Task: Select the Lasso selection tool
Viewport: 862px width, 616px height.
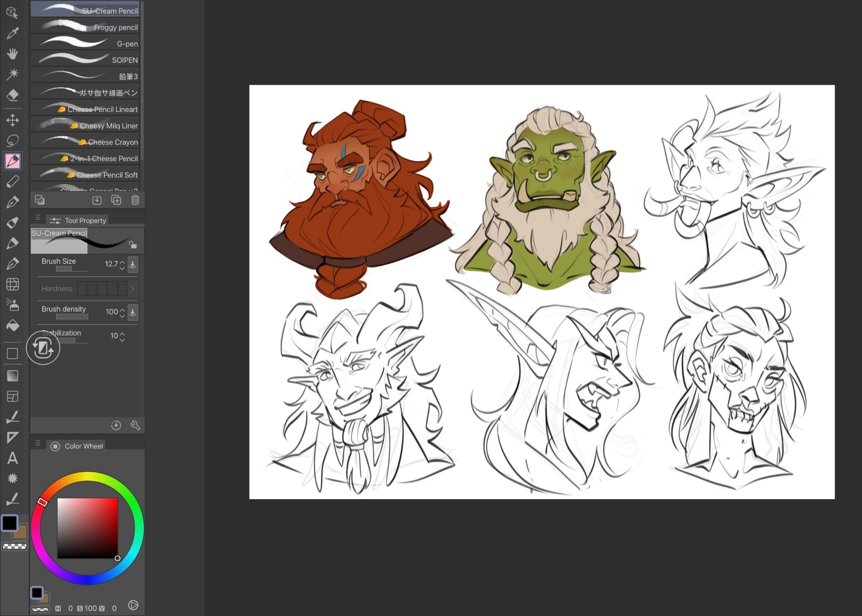Action: tap(12, 141)
